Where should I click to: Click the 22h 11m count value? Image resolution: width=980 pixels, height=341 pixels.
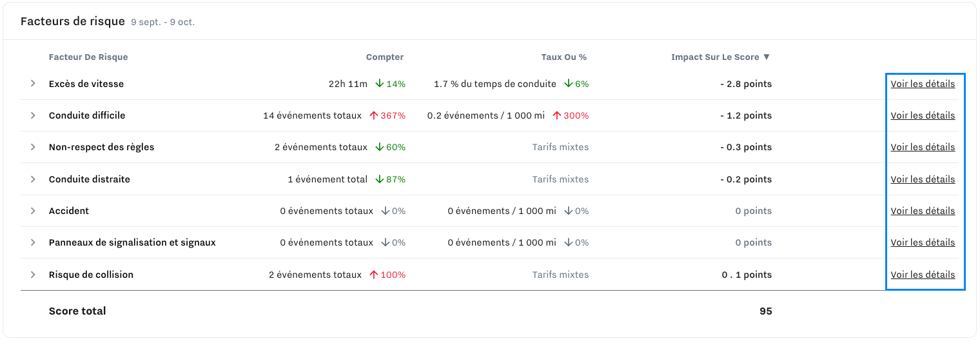coord(348,84)
